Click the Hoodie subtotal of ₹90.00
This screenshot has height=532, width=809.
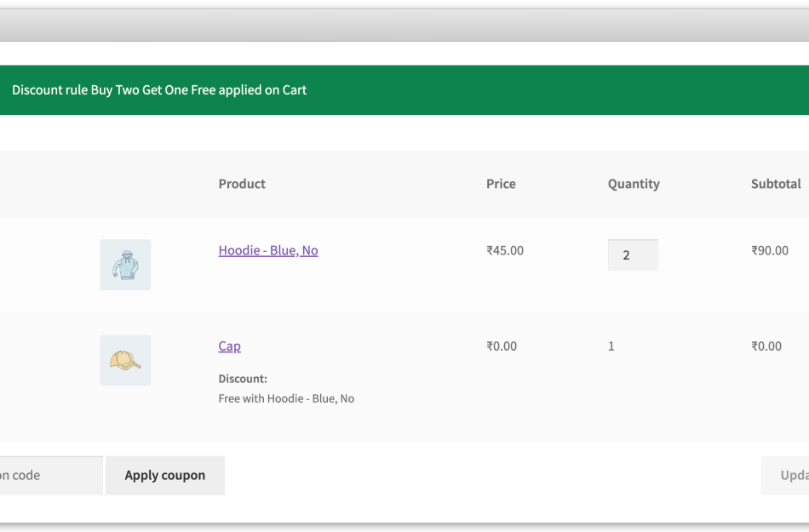coord(769,250)
